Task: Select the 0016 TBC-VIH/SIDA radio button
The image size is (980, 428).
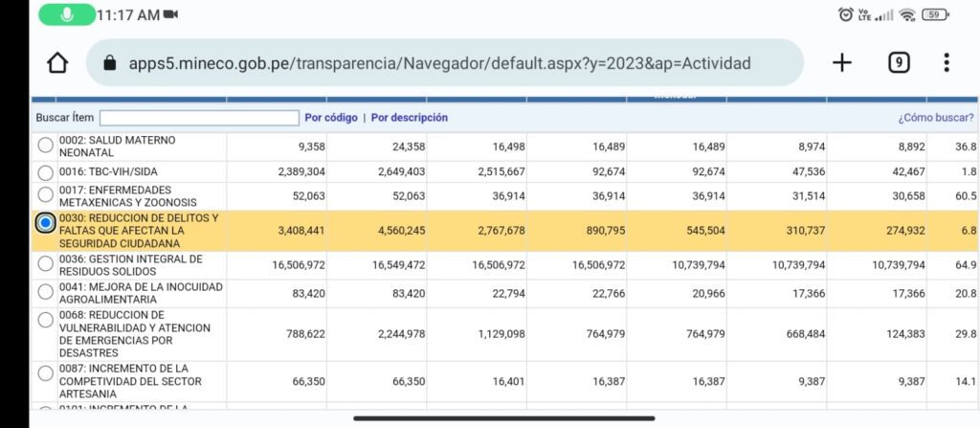Action: tap(45, 172)
